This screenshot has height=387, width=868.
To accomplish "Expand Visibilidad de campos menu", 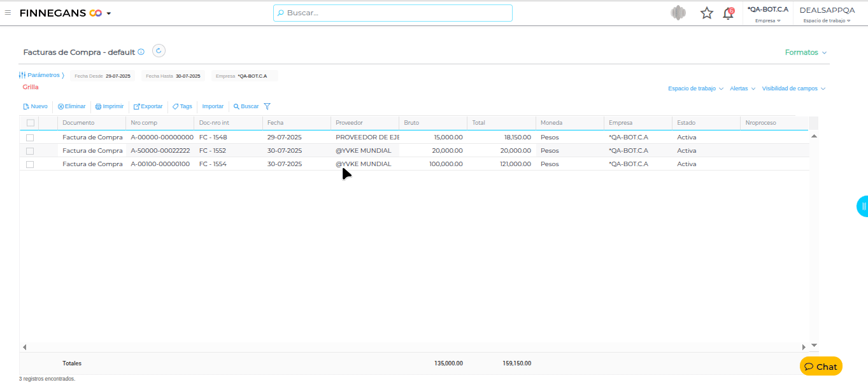I will click(x=793, y=88).
